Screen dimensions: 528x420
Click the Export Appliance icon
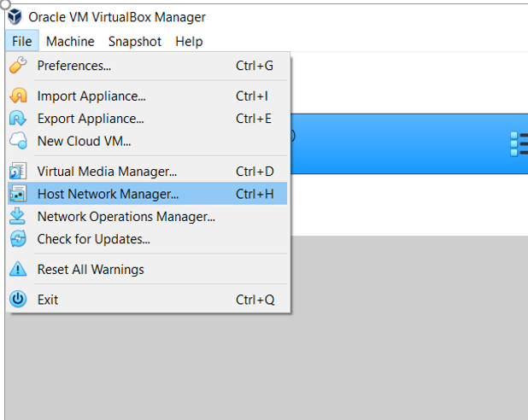[x=18, y=119]
